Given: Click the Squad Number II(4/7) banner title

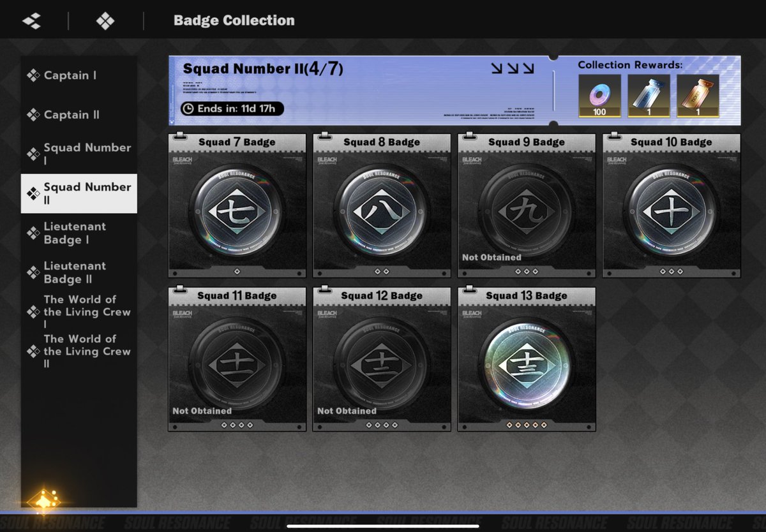Looking at the screenshot, I should click(x=263, y=69).
